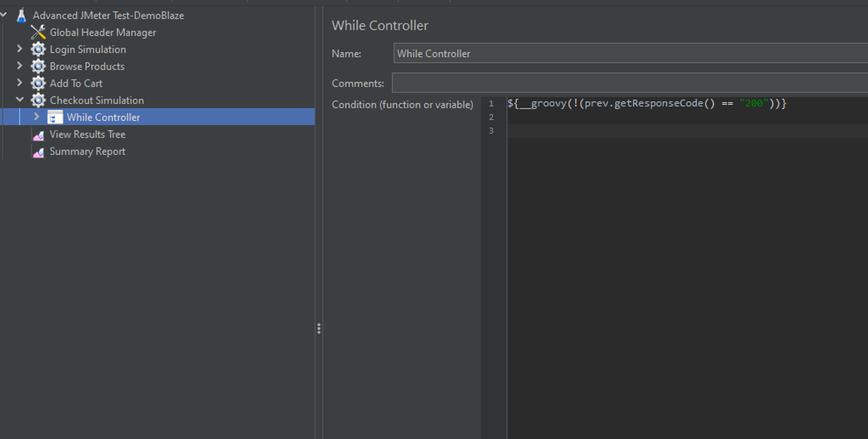868x439 pixels.
Task: Expand the Add To Cart thread group
Action: [x=19, y=82]
